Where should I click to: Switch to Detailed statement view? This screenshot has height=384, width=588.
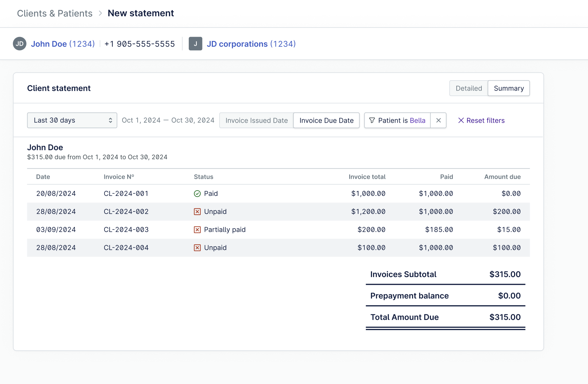point(469,89)
